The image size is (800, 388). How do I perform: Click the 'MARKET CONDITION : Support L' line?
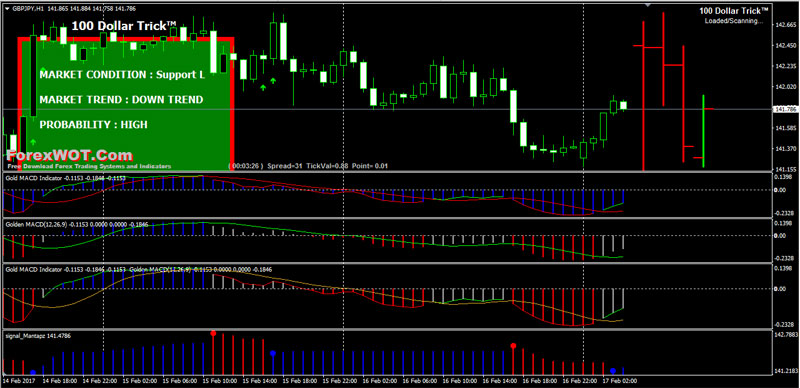[122, 75]
